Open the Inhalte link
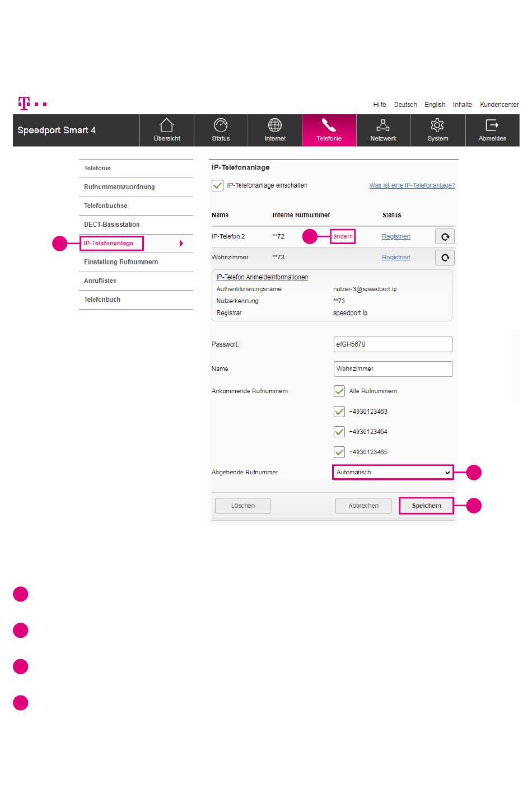532x798 pixels. coord(463,105)
